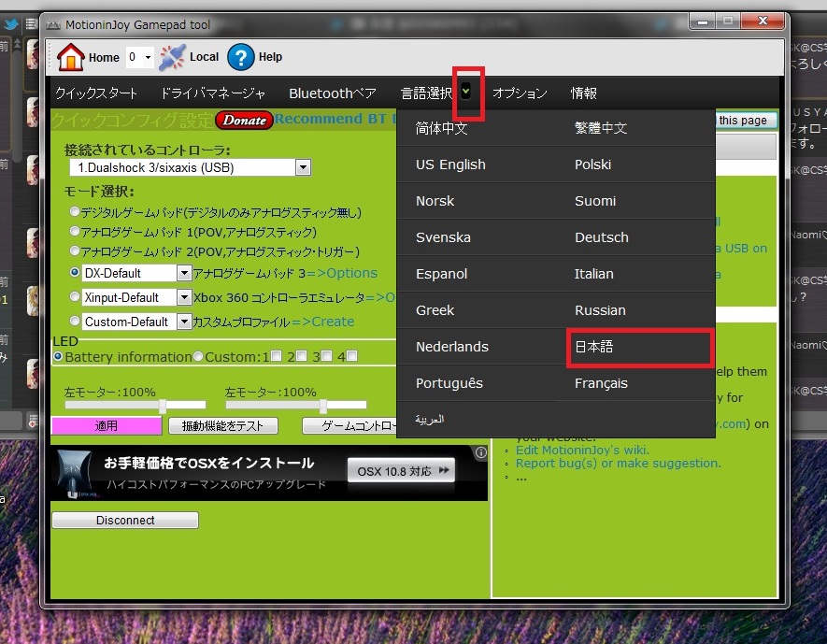Screen dimensions: 827x644
Task: Click the Disconnect button
Action: click(125, 520)
